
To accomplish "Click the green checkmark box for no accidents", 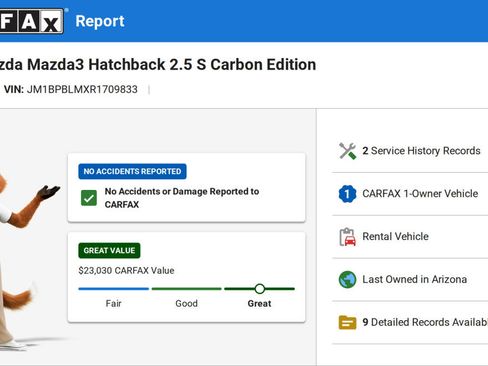I will click(x=89, y=198).
